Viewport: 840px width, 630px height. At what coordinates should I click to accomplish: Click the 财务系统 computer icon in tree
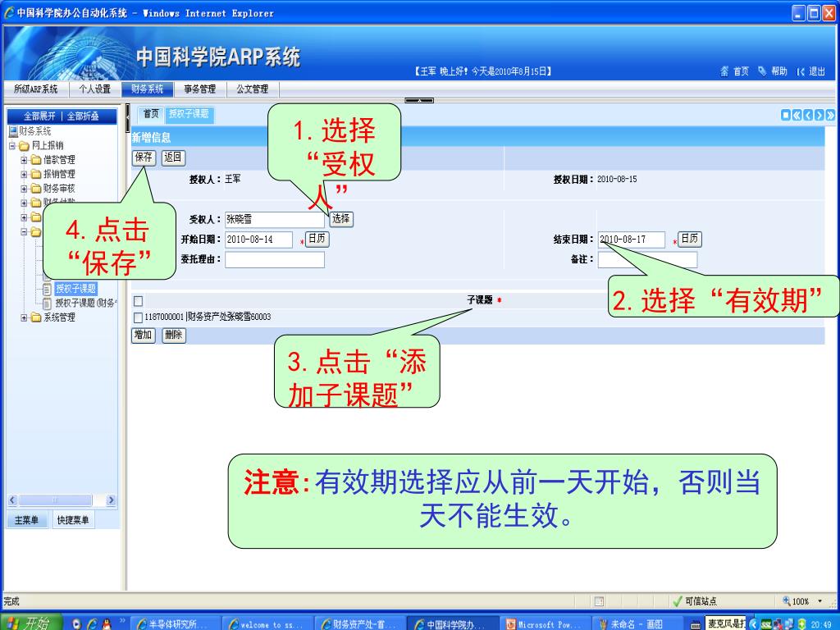(13, 131)
